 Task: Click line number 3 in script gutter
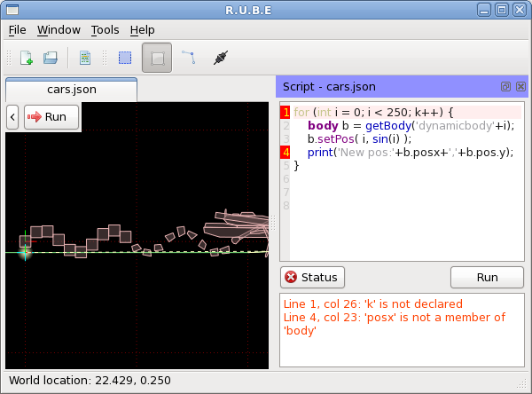click(x=286, y=139)
